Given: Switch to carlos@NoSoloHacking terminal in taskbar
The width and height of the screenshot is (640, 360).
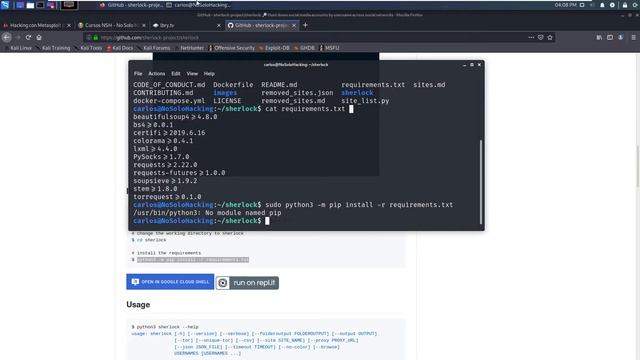Looking at the screenshot, I should tap(198, 5).
